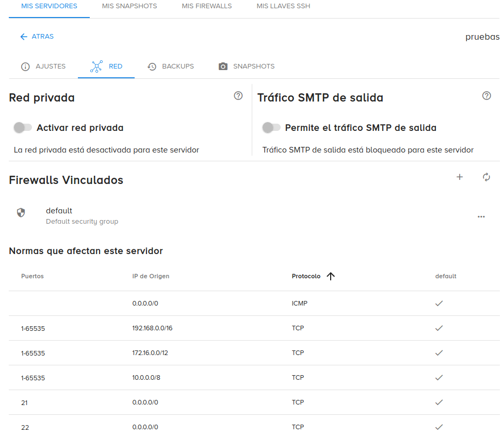Refresh the Firewalls Vinculados list
The image size is (504, 437).
[486, 177]
